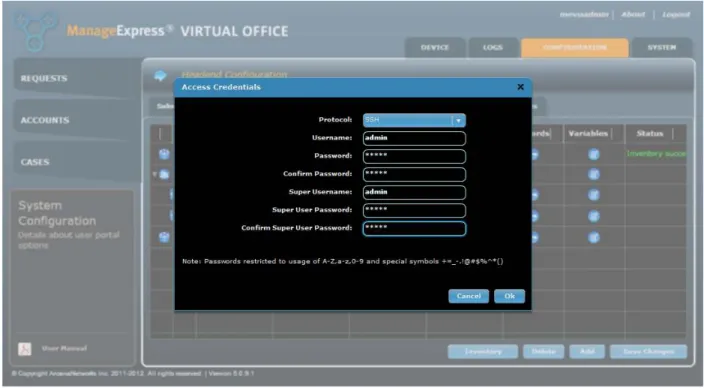704x388 pixels.
Task: Click Variables icon in third table row
Action: click(x=594, y=195)
